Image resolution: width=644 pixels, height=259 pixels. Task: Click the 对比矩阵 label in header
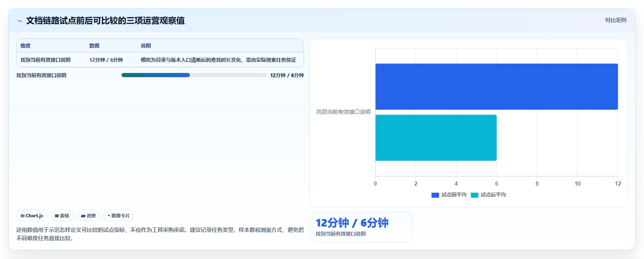tap(616, 20)
